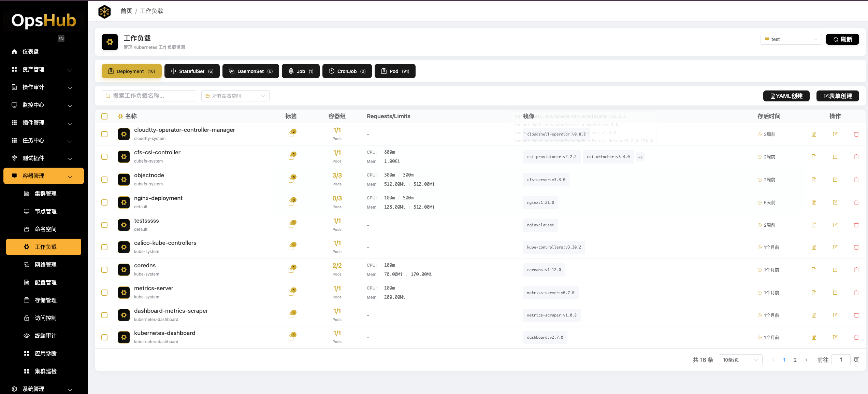The width and height of the screenshot is (868, 394).
Task: Open the namespace filter dropdown
Action: (x=235, y=96)
